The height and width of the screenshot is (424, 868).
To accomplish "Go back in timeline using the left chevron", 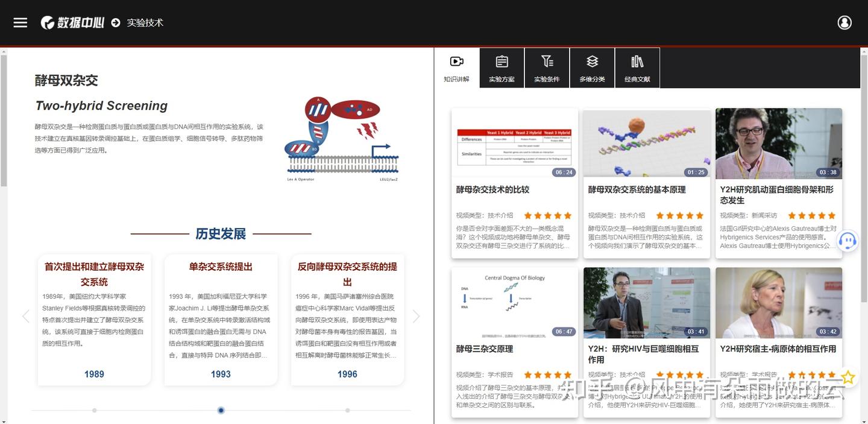I will tap(25, 315).
